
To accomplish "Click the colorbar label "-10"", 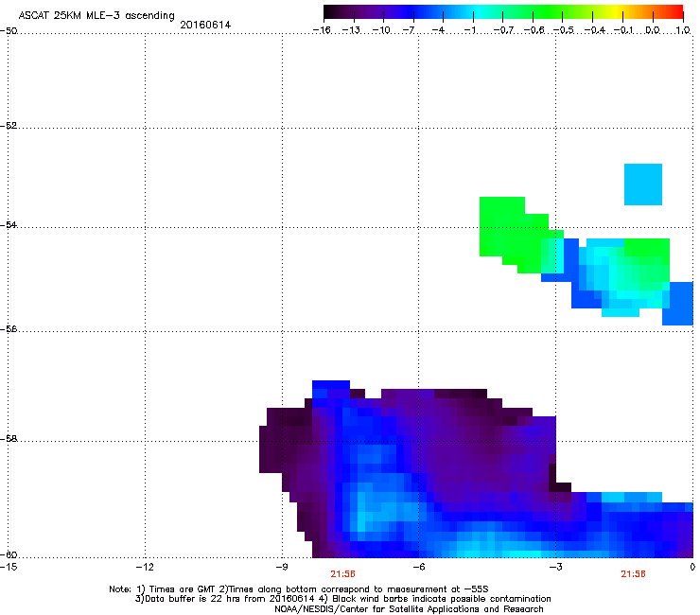I will [381, 30].
